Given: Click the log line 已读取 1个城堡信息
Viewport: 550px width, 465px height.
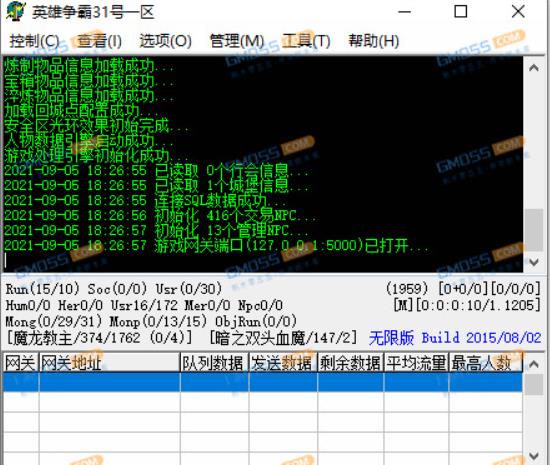Looking at the screenshot, I should pyautogui.click(x=156, y=186).
